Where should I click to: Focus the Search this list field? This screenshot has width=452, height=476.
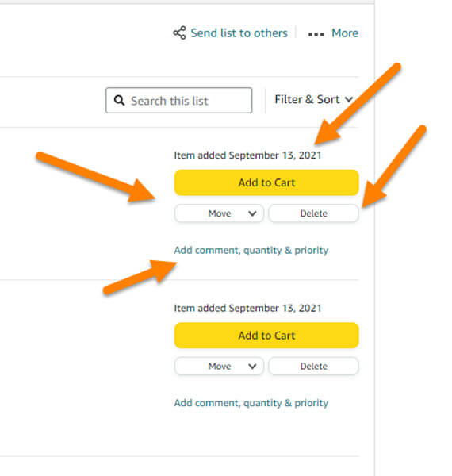[178, 101]
